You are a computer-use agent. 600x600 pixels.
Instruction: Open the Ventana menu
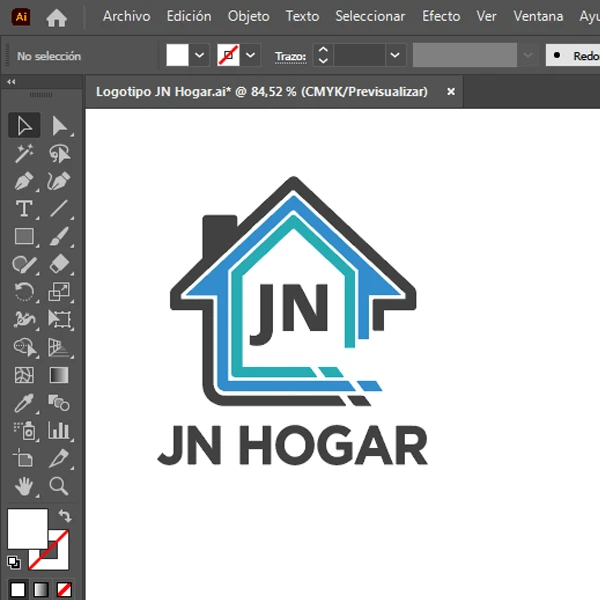coord(538,16)
